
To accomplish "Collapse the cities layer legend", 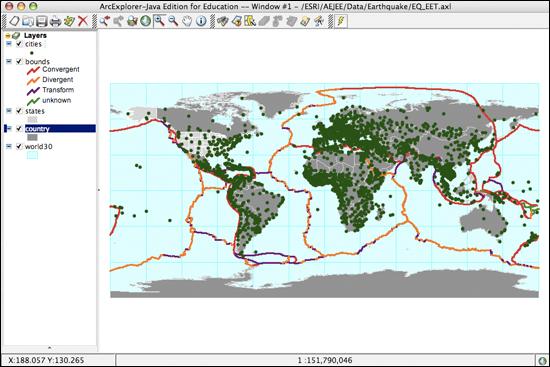I will (9, 44).
